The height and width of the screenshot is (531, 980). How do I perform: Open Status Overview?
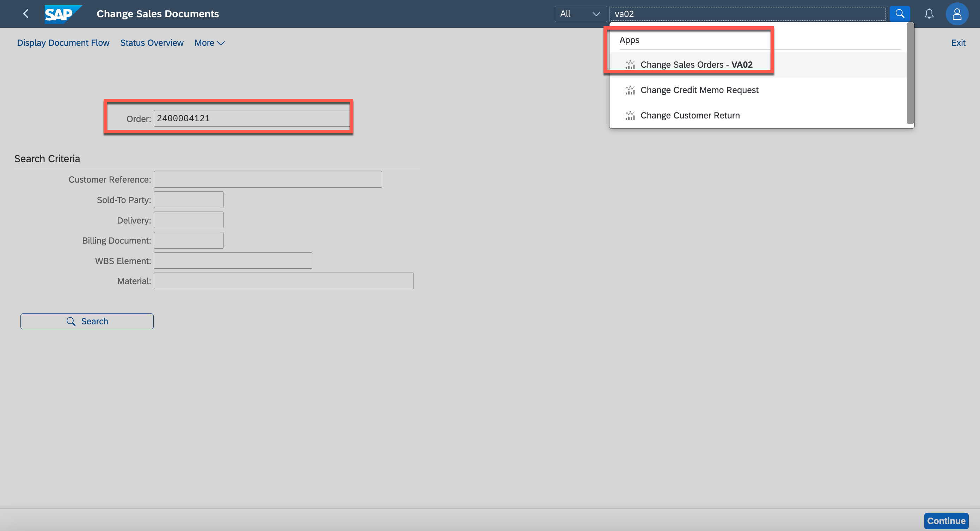152,43
